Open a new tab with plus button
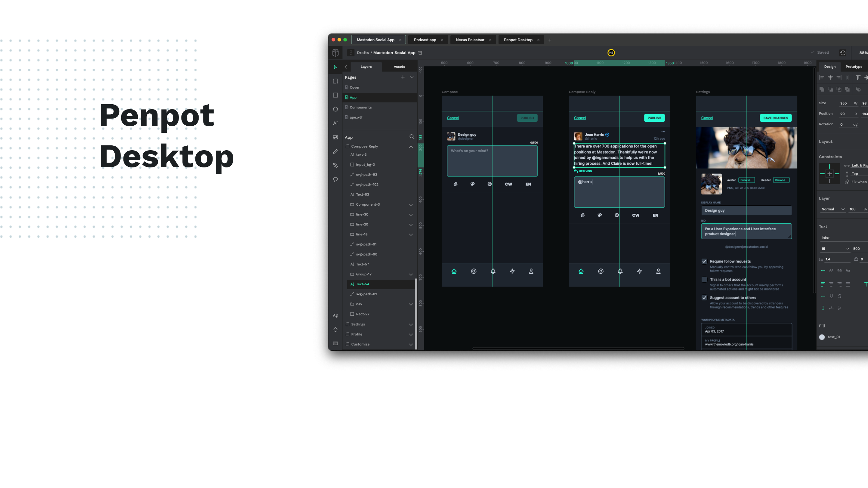This screenshot has width=868, height=488. [550, 40]
